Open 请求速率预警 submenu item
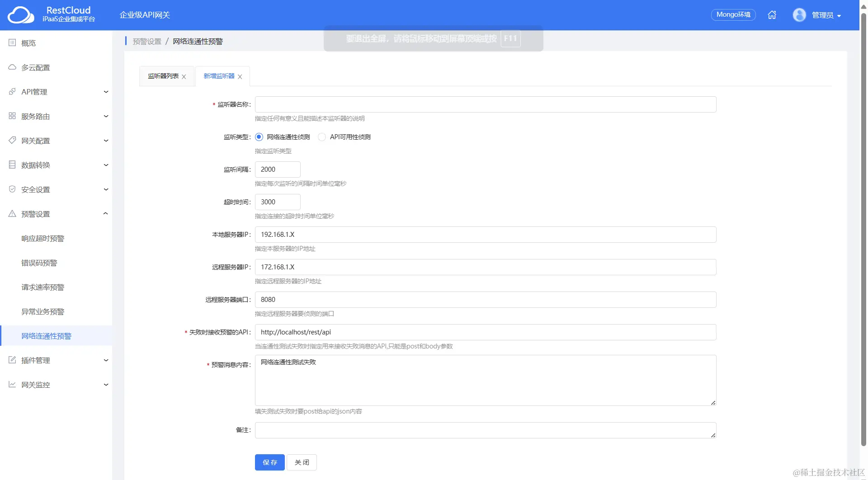The width and height of the screenshot is (868, 480). (43, 287)
